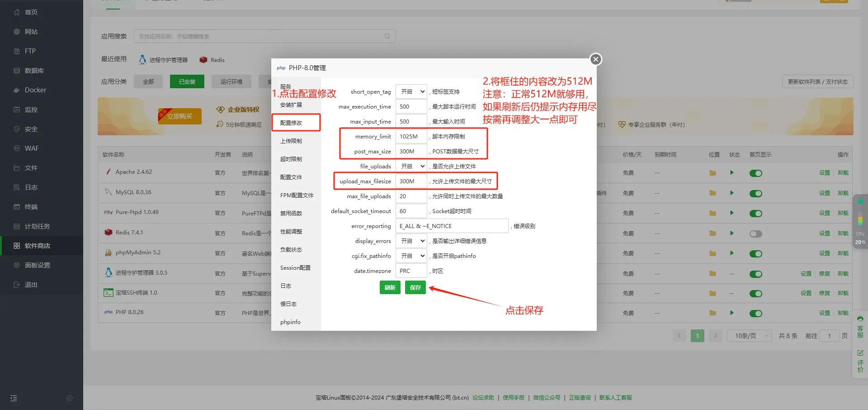The width and height of the screenshot is (868, 410).
Task: Click the CPU 20% load indicator
Action: pos(860,238)
